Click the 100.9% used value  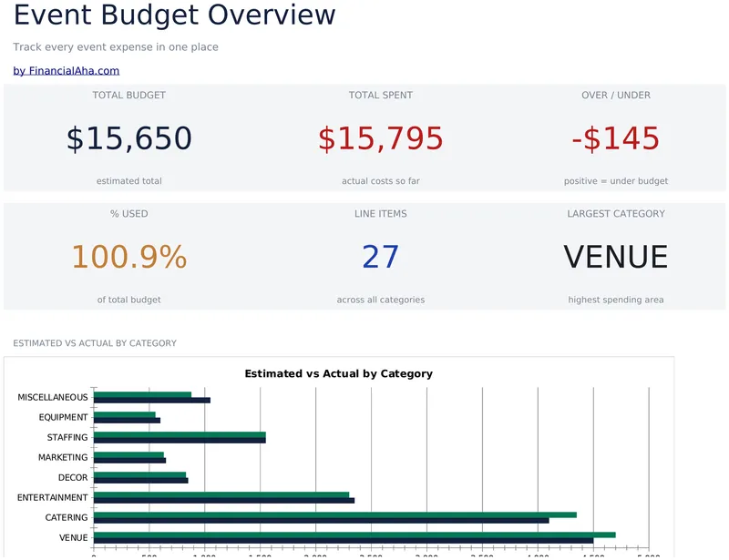coord(129,257)
